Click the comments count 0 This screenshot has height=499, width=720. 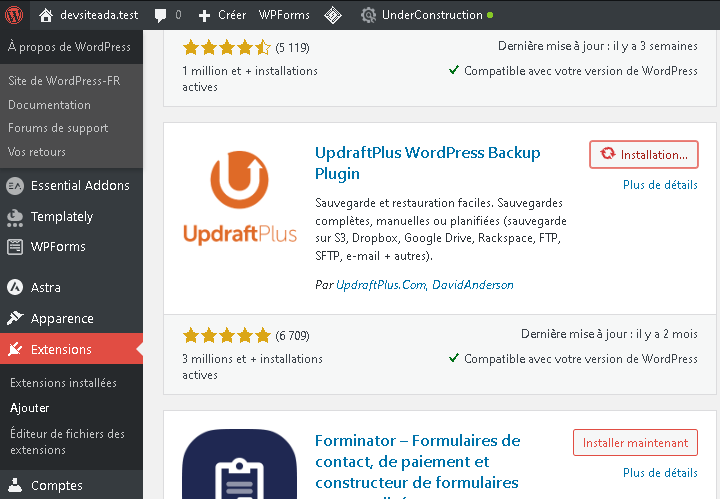tap(178, 15)
